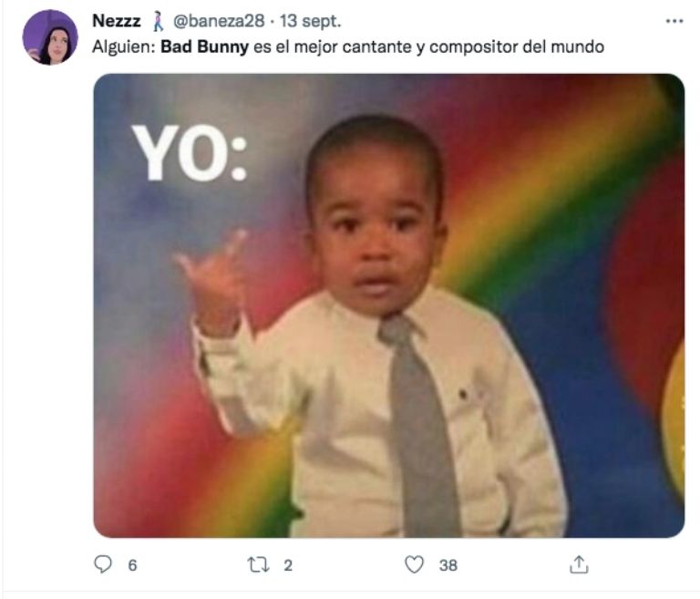View the likes count 38
This screenshot has width=700, height=599.
coord(448,565)
